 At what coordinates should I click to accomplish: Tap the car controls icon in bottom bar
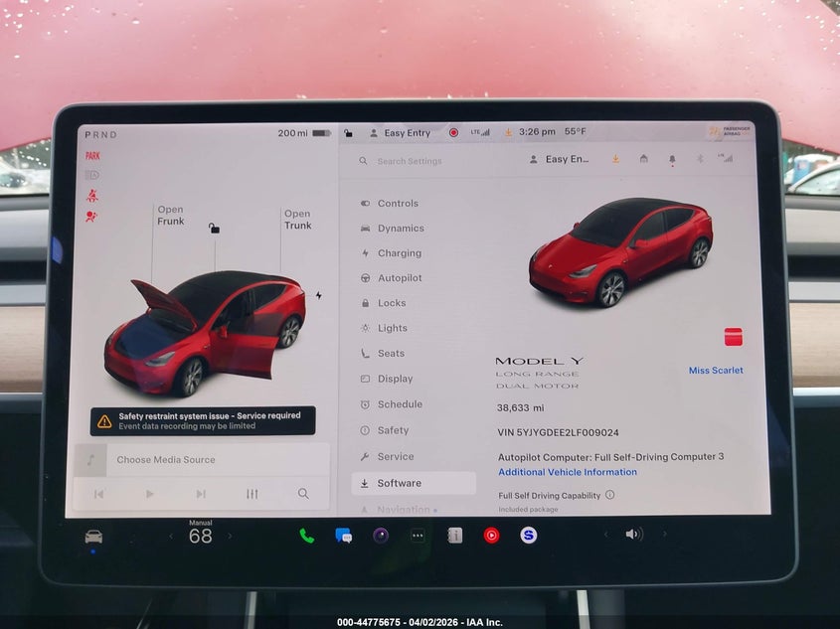pyautogui.click(x=93, y=537)
